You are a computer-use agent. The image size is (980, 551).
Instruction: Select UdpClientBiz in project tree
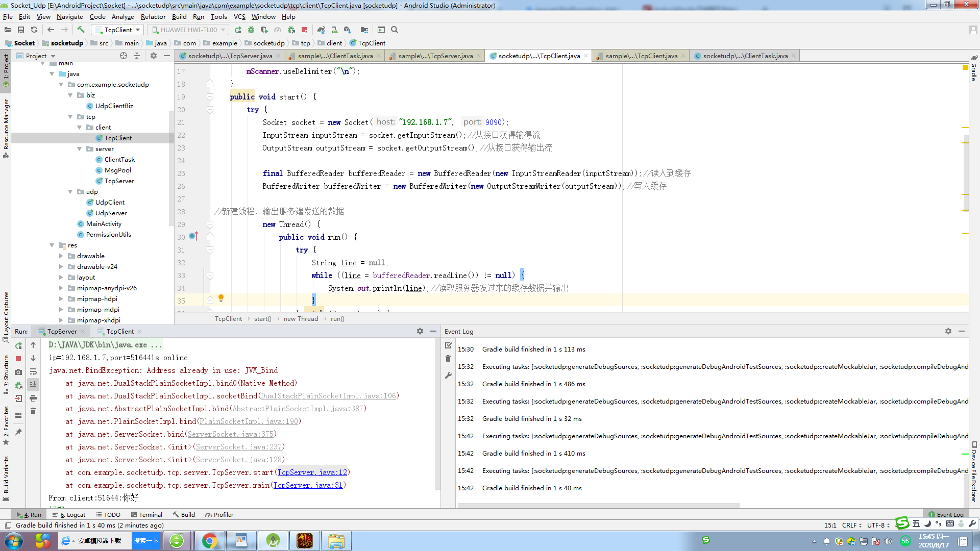114,106
